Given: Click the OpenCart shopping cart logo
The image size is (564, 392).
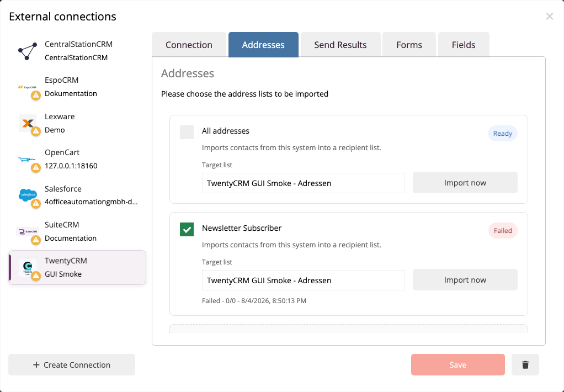Looking at the screenshot, I should pyautogui.click(x=27, y=159).
